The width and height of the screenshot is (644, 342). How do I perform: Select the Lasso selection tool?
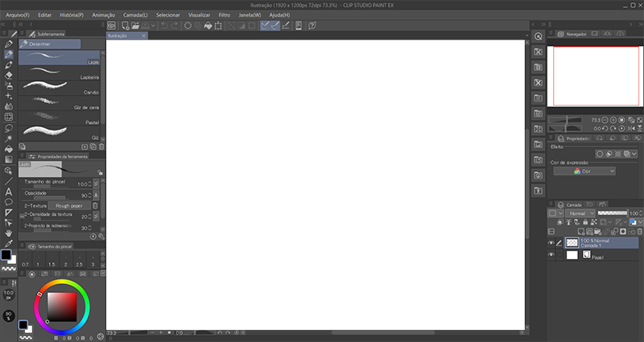(8, 127)
